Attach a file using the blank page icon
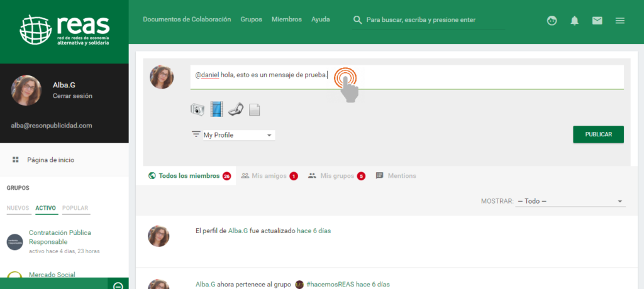 point(254,110)
